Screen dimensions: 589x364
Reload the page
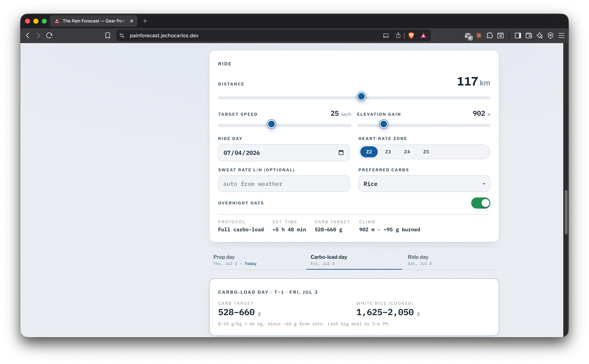49,35
